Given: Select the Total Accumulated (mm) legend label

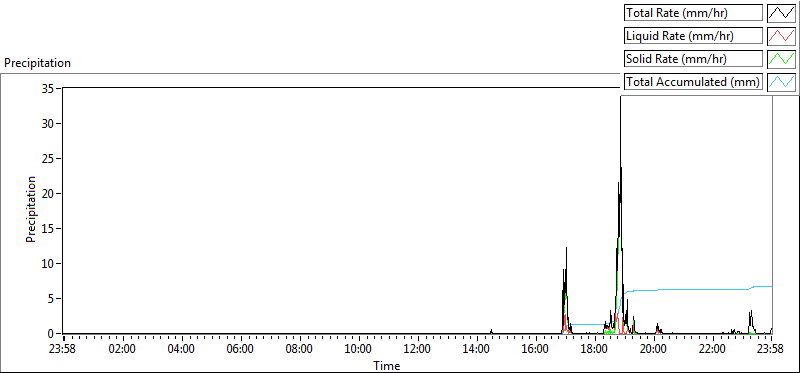Looking at the screenshot, I should (x=693, y=82).
